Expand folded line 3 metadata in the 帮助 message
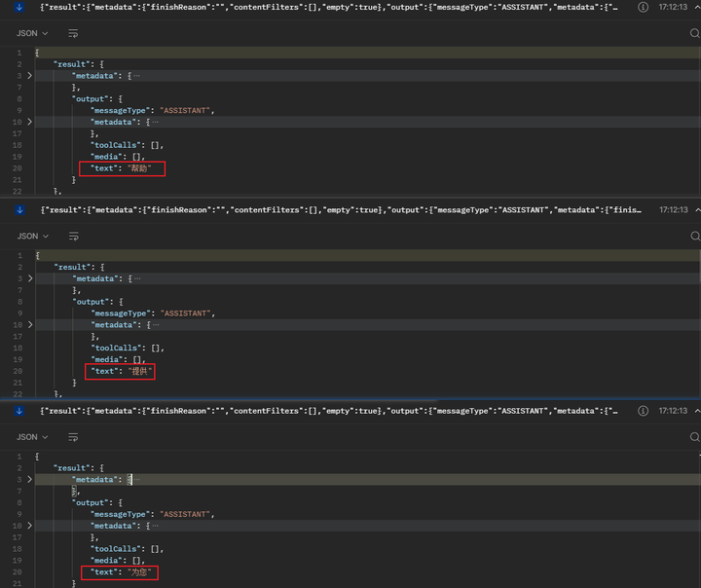Screen dimensions: 701x588 point(29,76)
